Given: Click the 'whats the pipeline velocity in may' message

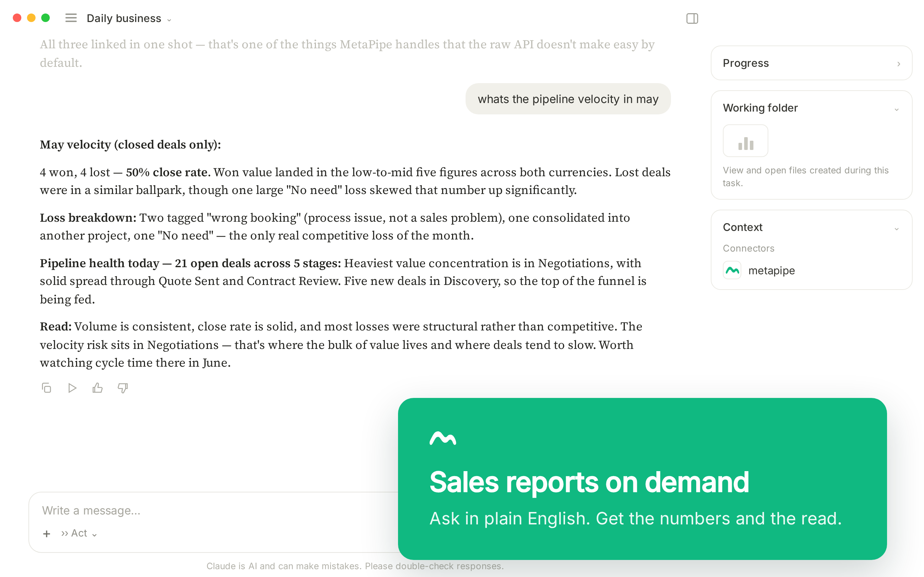Looking at the screenshot, I should (568, 99).
